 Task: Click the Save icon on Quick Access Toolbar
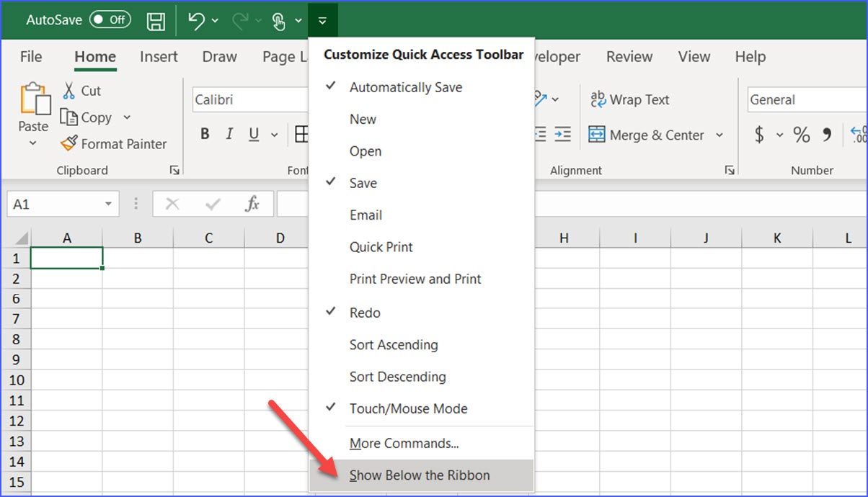(154, 20)
